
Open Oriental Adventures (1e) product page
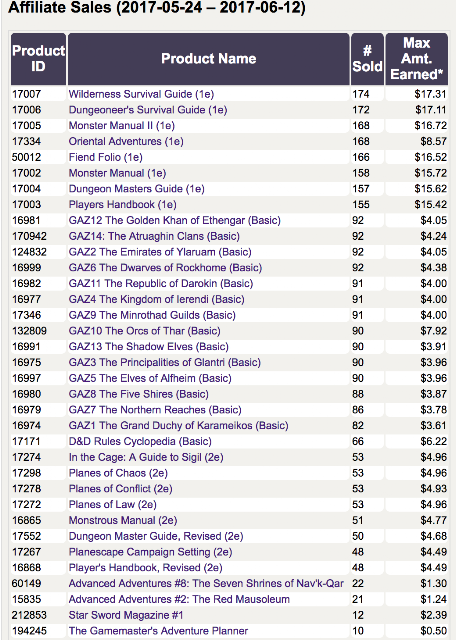click(x=126, y=142)
